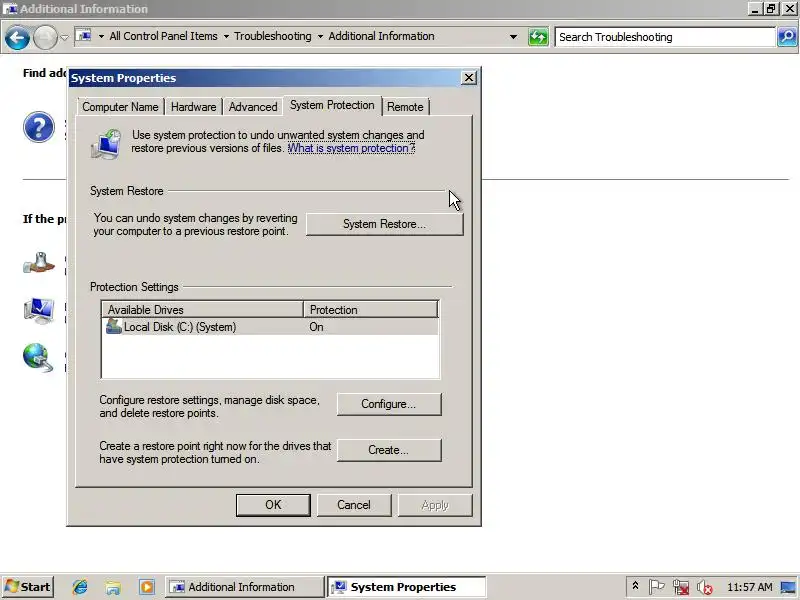Click Available Drives column header
800x600 pixels.
coord(203,310)
